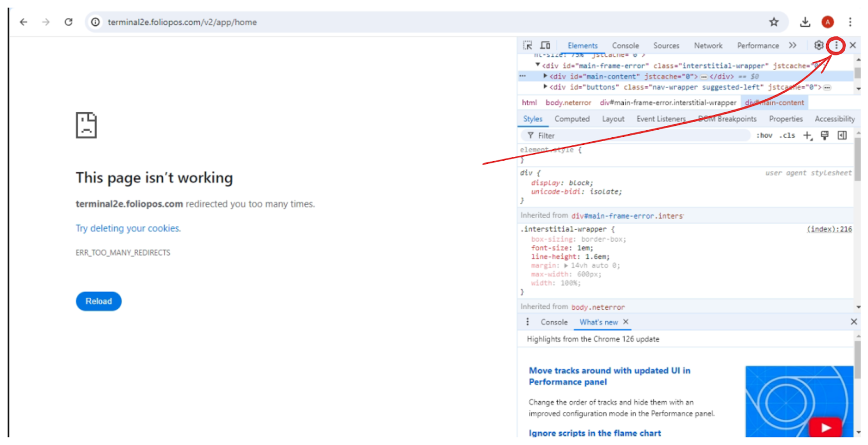Select div#main-frame-error breadcrumb
Image resolution: width=868 pixels, height=445 pixels.
668,103
